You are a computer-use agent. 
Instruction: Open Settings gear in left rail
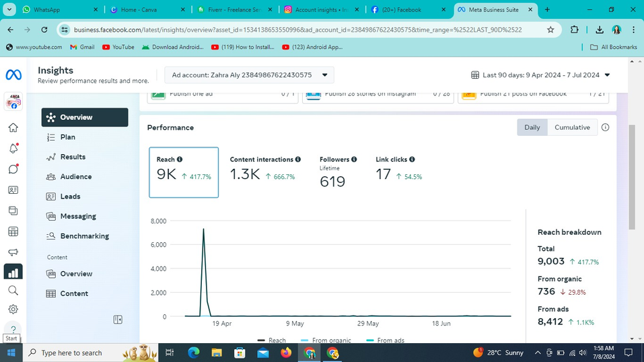(13, 309)
